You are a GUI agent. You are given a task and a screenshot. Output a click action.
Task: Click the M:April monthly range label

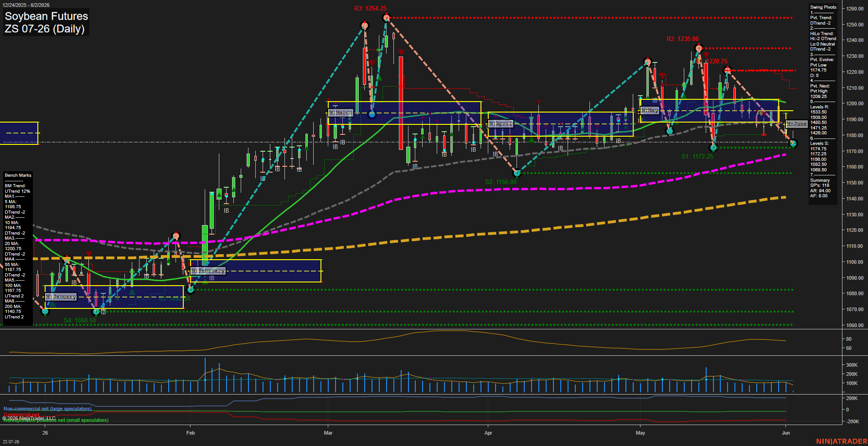[501, 123]
